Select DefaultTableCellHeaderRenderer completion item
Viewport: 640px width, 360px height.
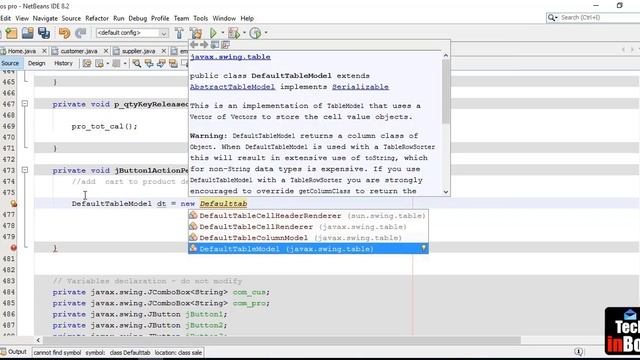coord(308,216)
